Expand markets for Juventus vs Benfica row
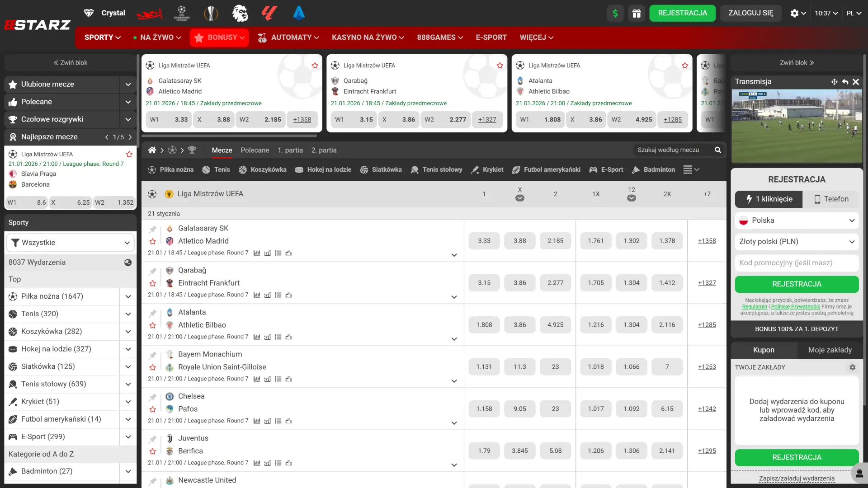 pos(454,465)
